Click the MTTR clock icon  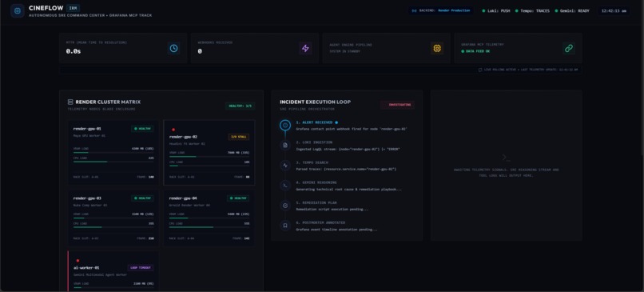pyautogui.click(x=173, y=48)
